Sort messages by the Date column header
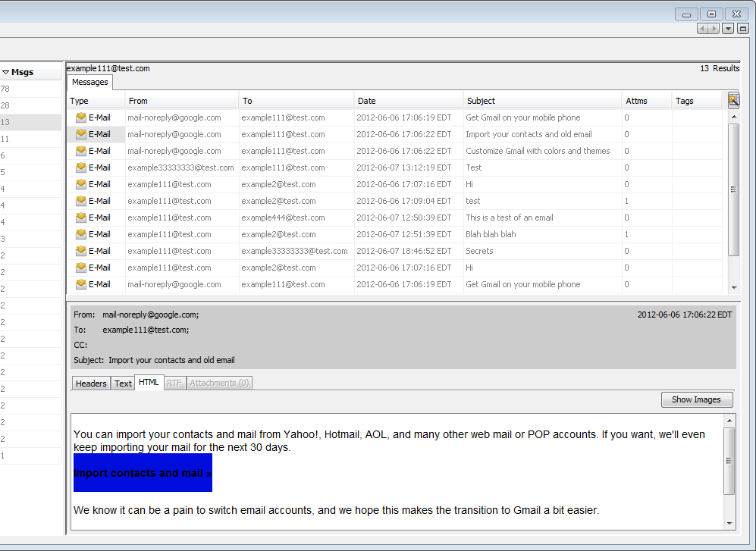This screenshot has height=551, width=756. pyautogui.click(x=408, y=101)
